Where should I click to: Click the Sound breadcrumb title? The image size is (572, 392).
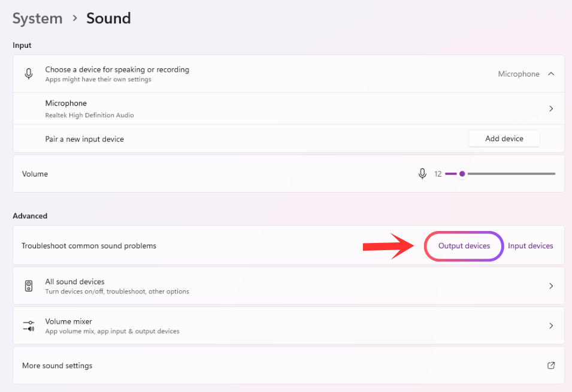tap(108, 18)
